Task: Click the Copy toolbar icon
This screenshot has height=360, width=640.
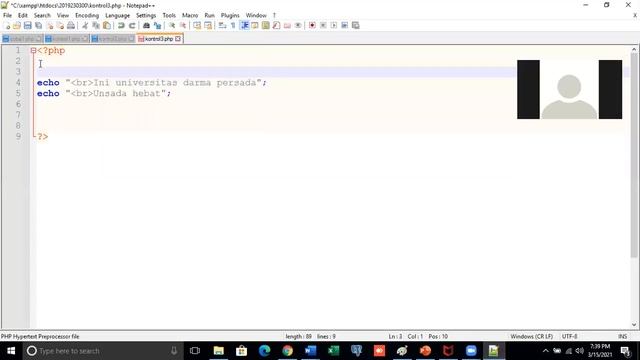Action: click(96, 25)
